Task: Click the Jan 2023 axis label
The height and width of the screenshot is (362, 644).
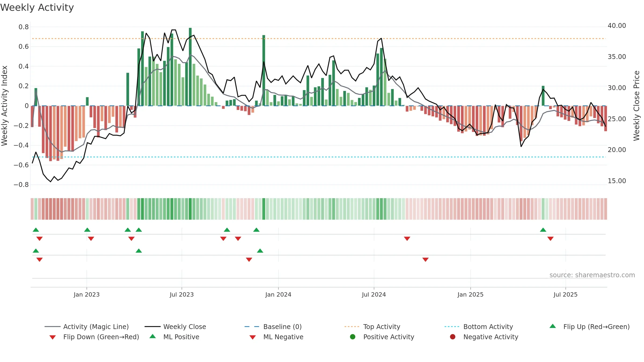Action: (x=87, y=294)
